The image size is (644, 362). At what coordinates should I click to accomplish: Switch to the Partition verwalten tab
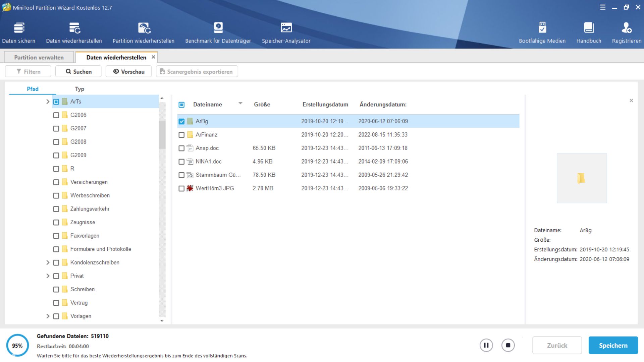tap(39, 57)
